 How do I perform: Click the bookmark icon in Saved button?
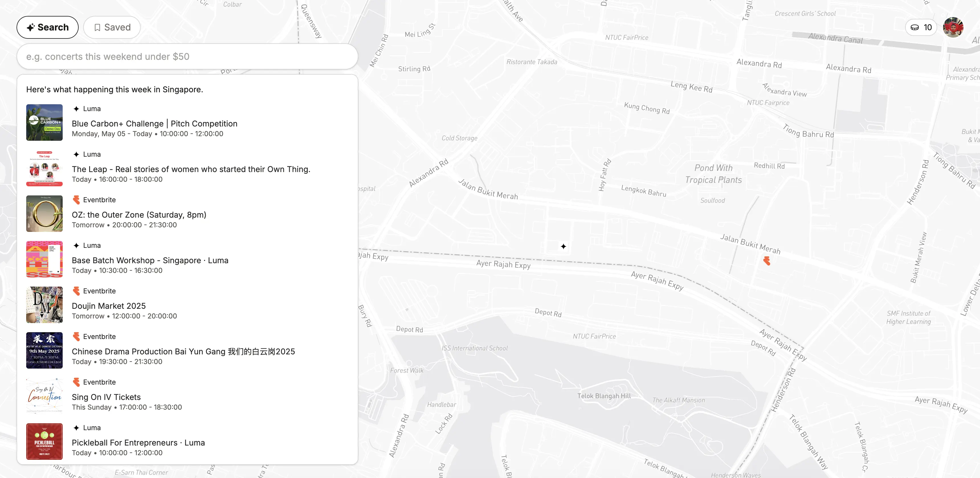pos(97,27)
